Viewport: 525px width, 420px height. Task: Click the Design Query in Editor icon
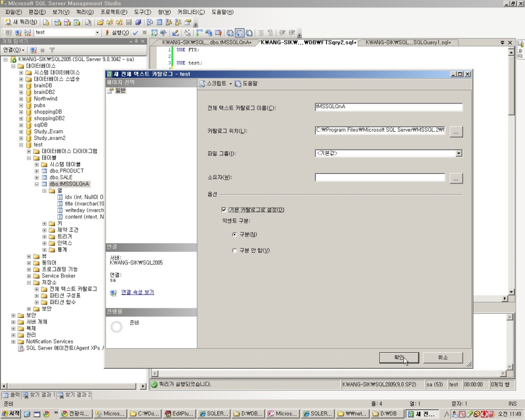pos(175,32)
